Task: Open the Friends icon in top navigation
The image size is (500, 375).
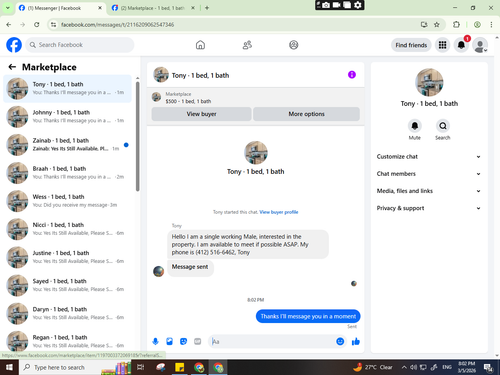Action: pyautogui.click(x=247, y=45)
